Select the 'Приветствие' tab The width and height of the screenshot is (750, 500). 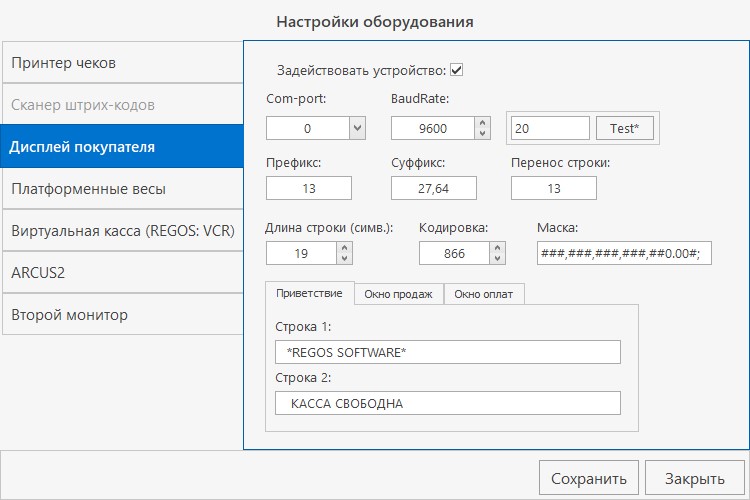[310, 292]
